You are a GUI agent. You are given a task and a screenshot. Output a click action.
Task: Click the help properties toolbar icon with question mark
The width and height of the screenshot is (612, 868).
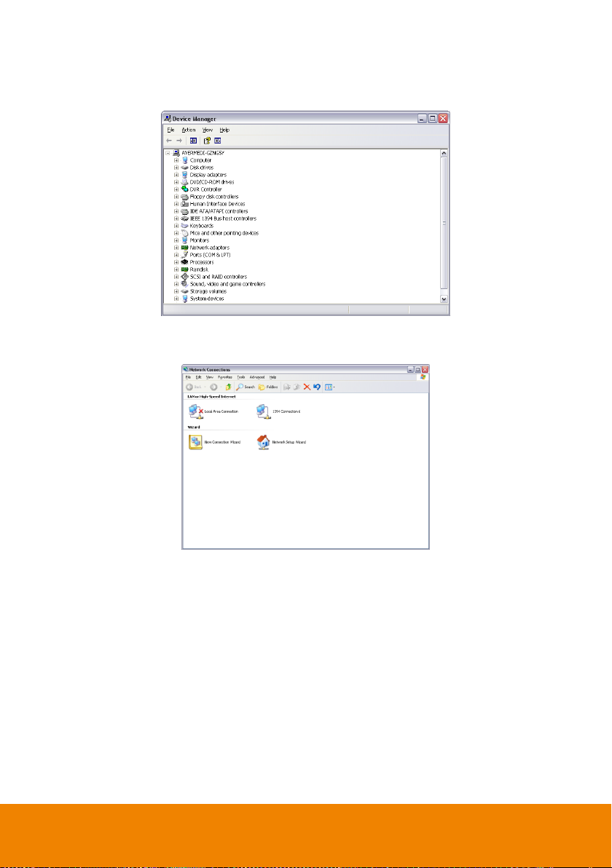(x=207, y=141)
